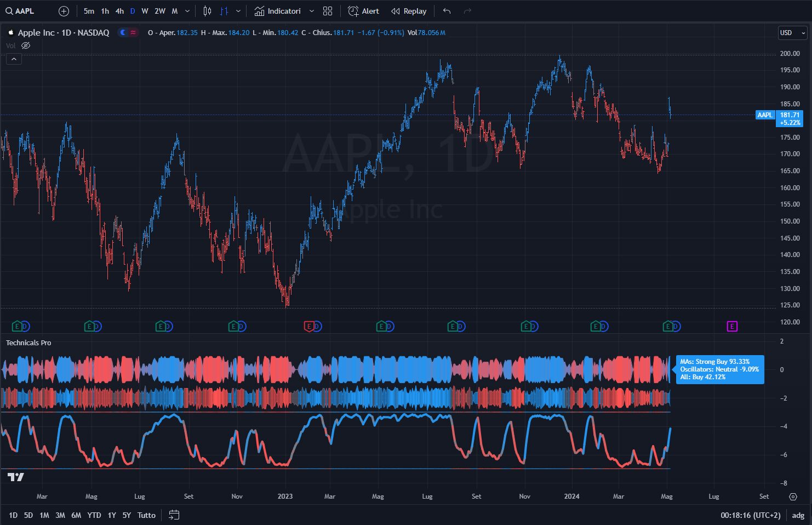The height and width of the screenshot is (525, 812).
Task: Click the Vol 78.056M value
Action: click(426, 32)
